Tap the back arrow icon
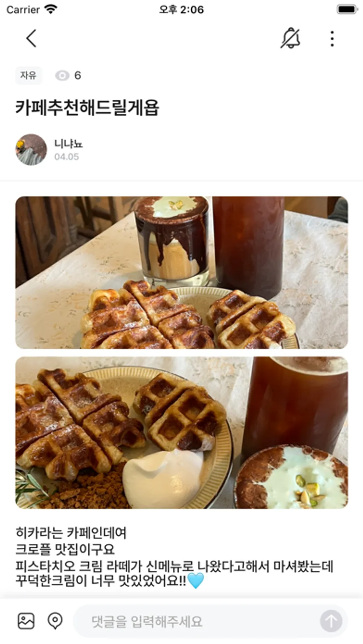This screenshot has width=363, height=644. [x=31, y=39]
